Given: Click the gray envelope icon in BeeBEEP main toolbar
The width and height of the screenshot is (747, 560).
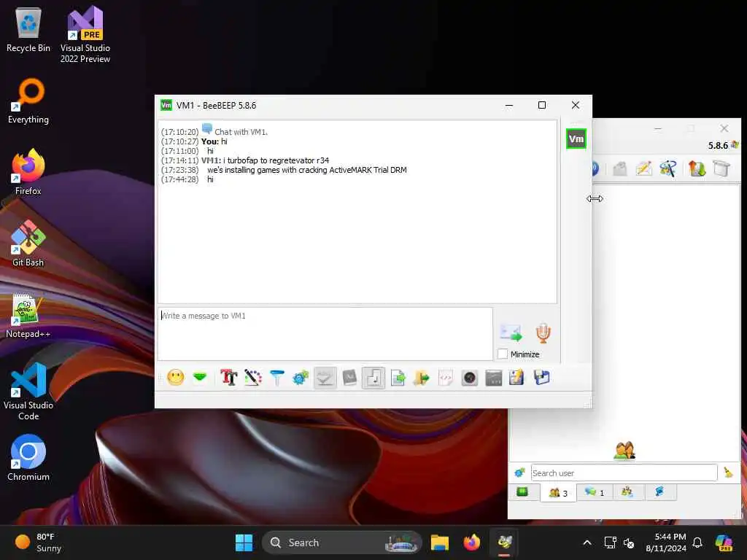Looking at the screenshot, I should point(620,168).
